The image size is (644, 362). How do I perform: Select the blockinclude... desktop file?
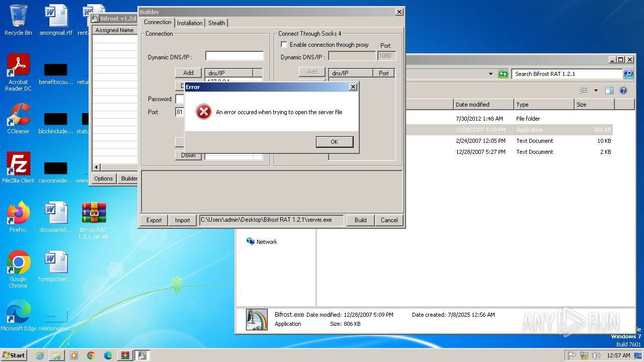click(56, 122)
